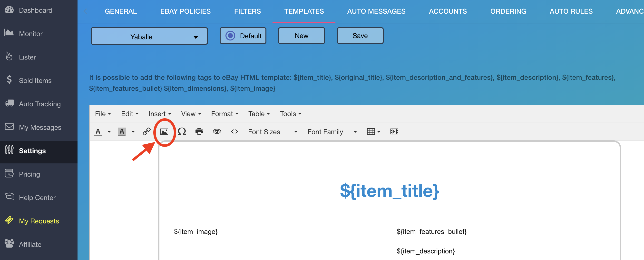
Task: Click the ${item_title} heading in editor
Action: point(389,191)
